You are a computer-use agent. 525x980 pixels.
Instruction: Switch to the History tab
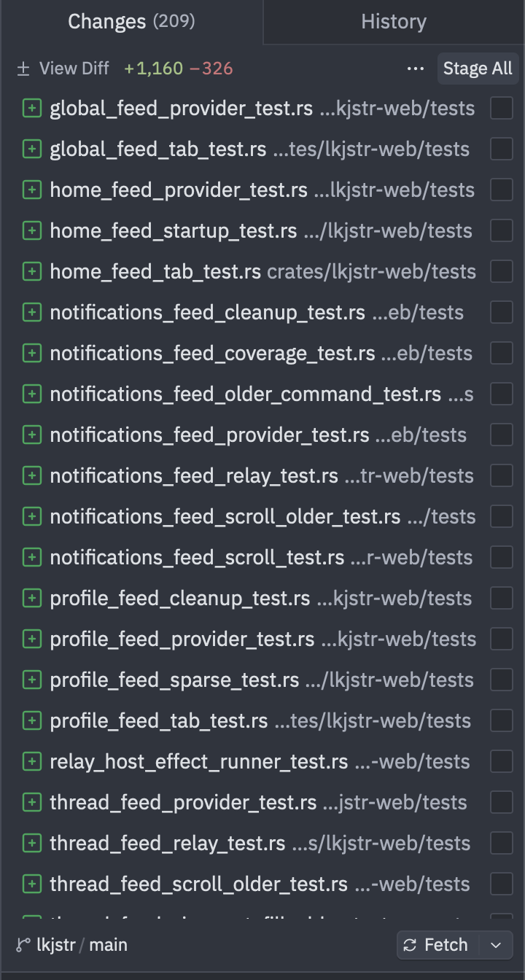[x=394, y=22]
